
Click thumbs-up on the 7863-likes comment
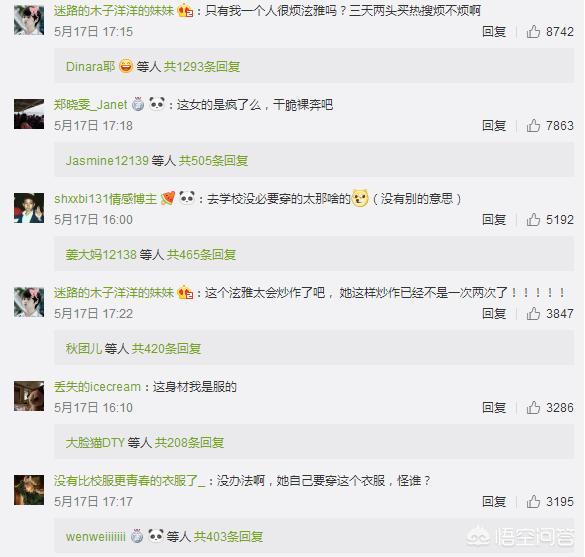click(534, 126)
